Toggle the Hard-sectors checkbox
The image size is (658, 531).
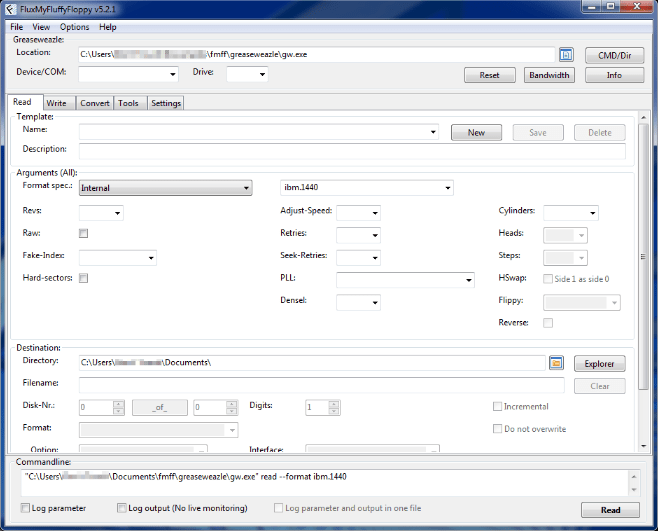click(84, 278)
